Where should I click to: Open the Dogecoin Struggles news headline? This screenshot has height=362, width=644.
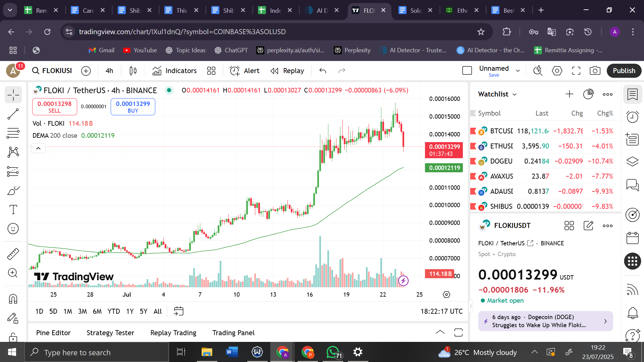pyautogui.click(x=545, y=321)
